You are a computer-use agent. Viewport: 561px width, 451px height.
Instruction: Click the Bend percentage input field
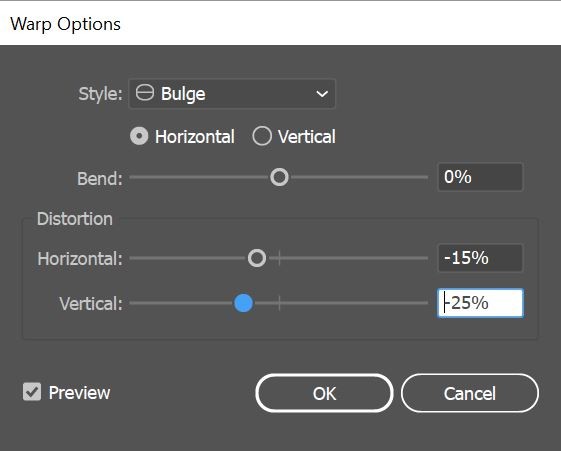click(480, 177)
